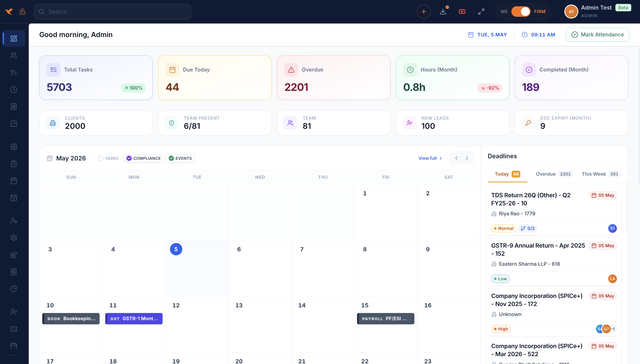Open the sidebar pie chart reports icon
The height and width of the screenshot is (364, 640).
click(x=14, y=289)
